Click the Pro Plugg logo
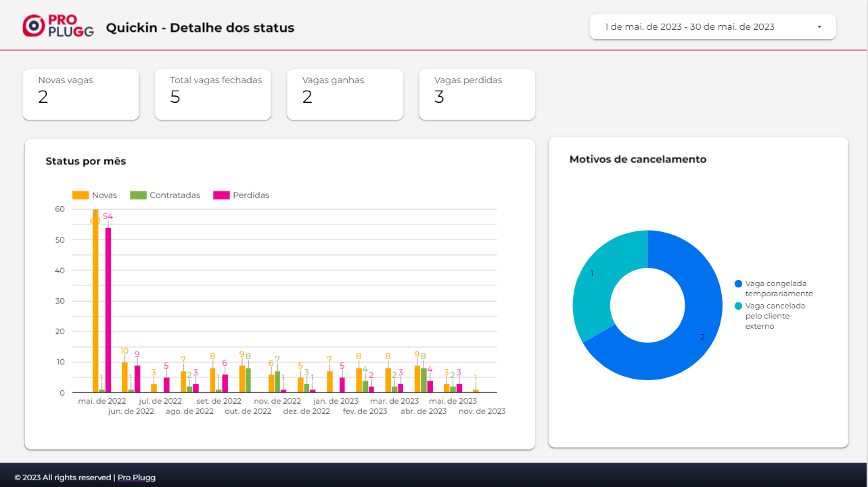The image size is (868, 487). (x=58, y=26)
